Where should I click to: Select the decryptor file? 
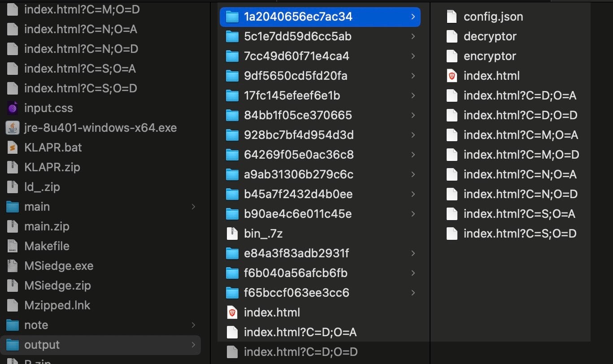coord(490,36)
